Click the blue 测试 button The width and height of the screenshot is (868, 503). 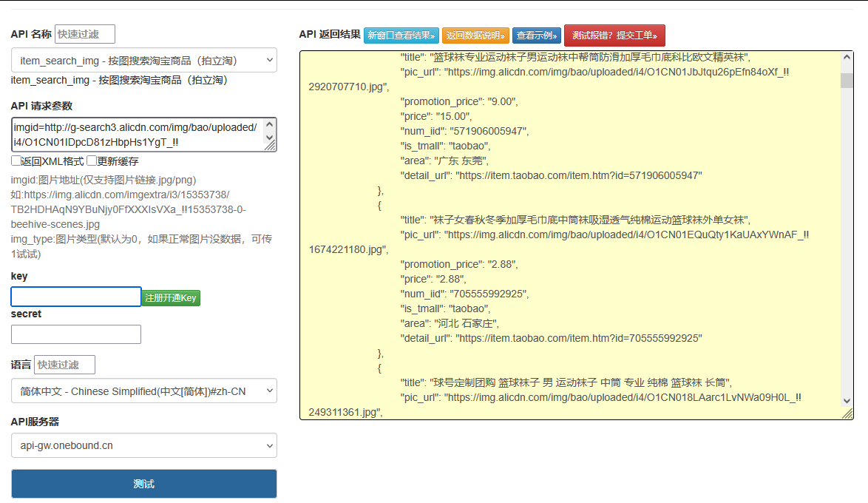(143, 483)
